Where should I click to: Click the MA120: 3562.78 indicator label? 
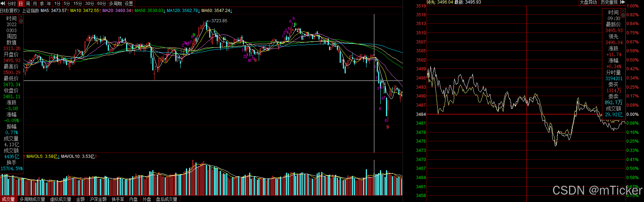point(183,11)
